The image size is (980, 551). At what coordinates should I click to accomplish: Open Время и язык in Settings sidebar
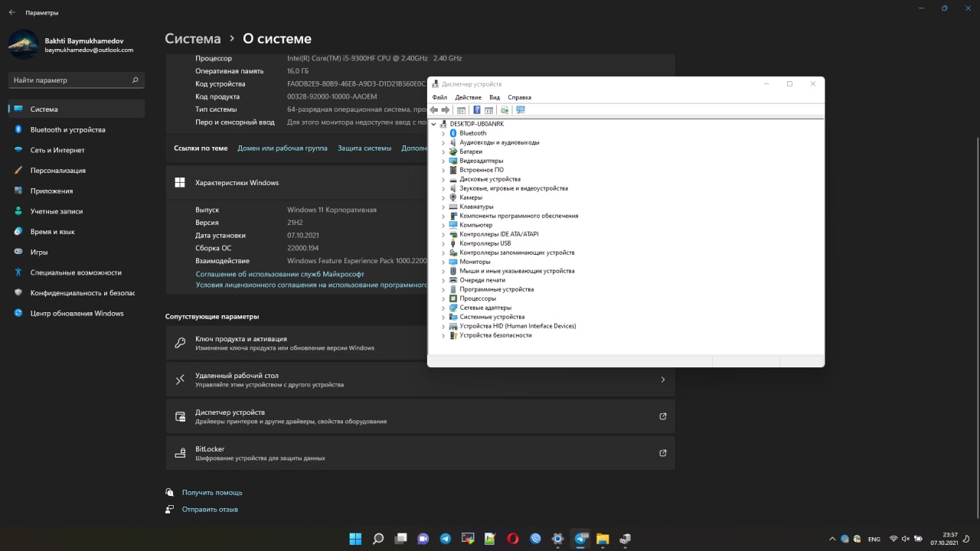click(77, 231)
